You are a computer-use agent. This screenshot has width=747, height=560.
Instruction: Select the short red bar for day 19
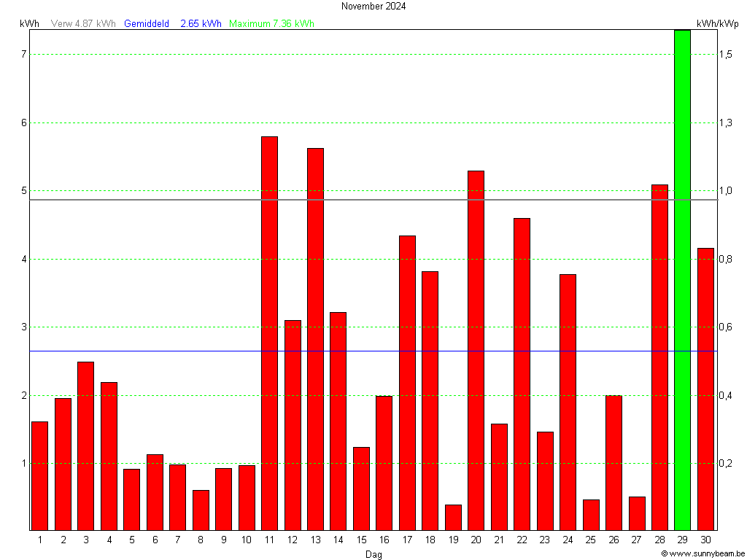(453, 518)
